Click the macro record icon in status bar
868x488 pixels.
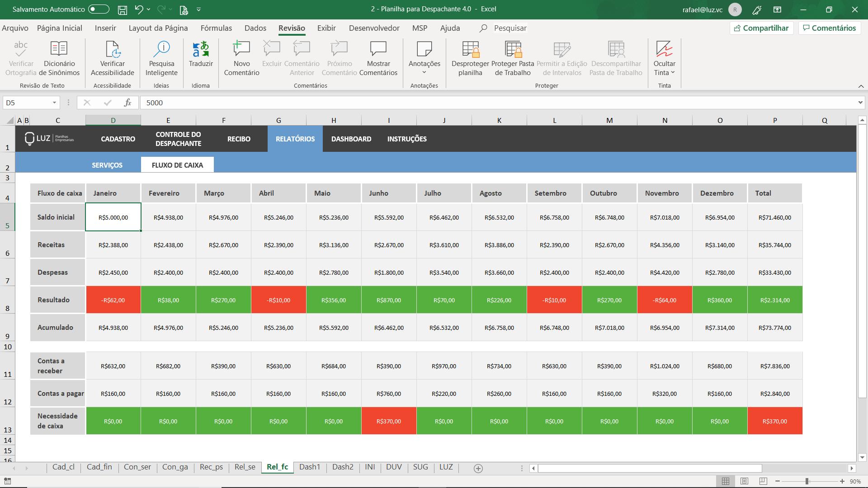pos(8,481)
